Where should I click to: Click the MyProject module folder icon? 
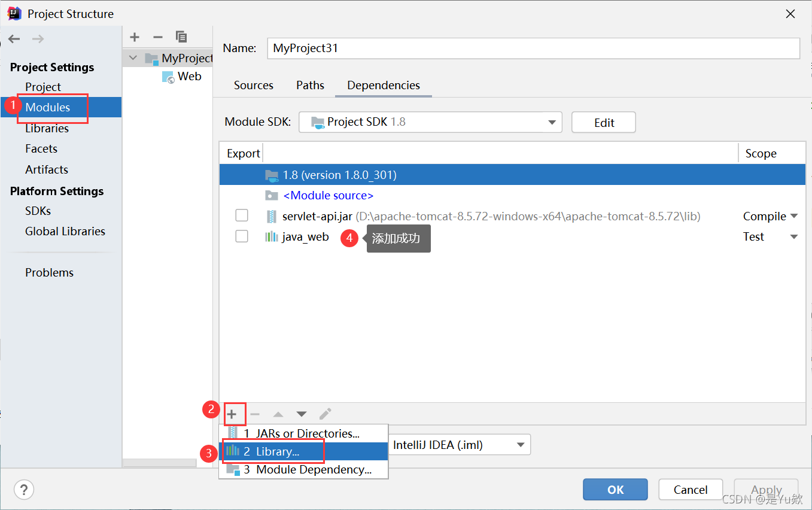click(x=152, y=58)
